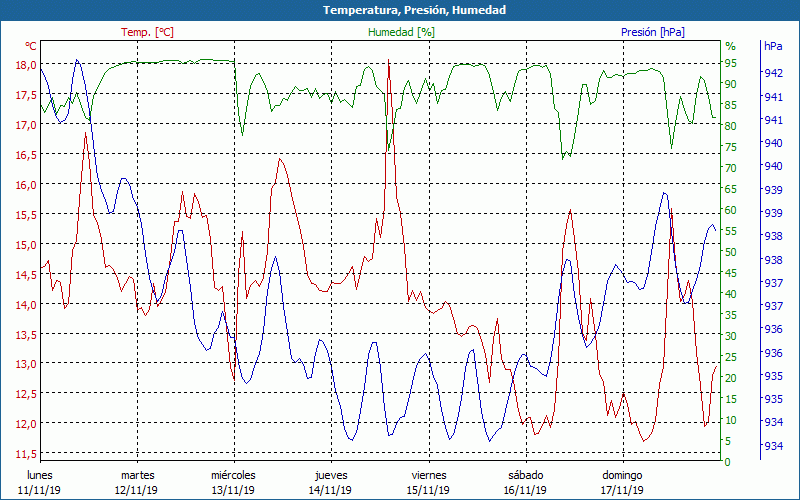
Task: Click the green 95 humidity axis value
Action: pyautogui.click(x=731, y=63)
